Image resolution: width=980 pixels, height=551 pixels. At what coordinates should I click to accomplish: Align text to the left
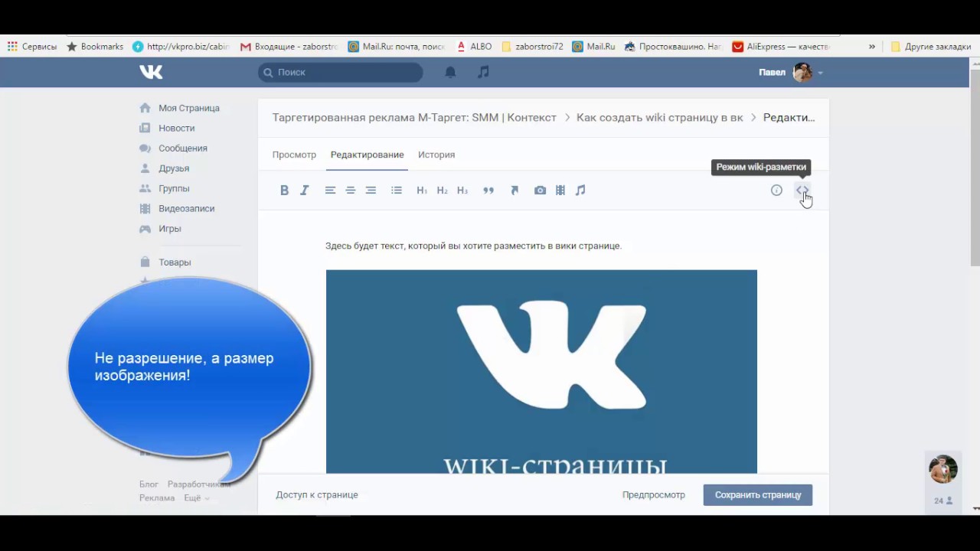[330, 191]
